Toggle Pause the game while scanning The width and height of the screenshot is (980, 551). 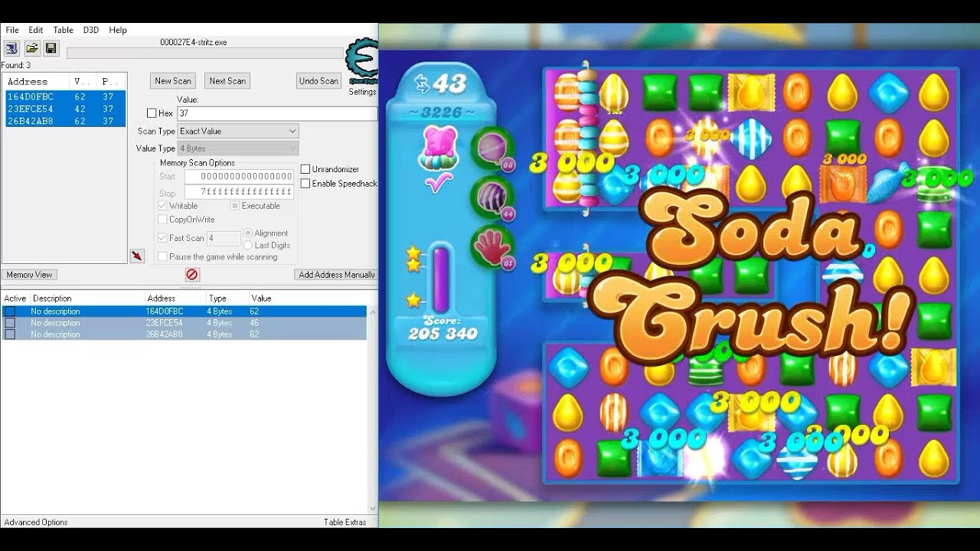(x=162, y=257)
